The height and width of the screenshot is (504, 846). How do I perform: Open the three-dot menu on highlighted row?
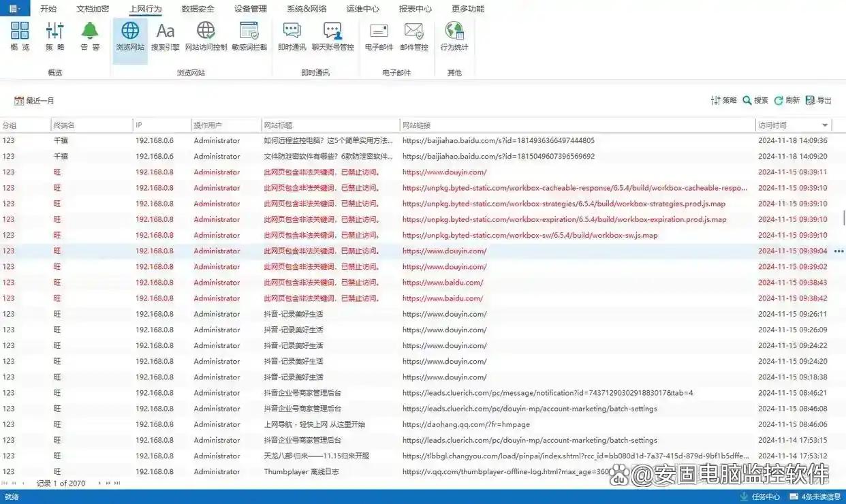[839, 251]
